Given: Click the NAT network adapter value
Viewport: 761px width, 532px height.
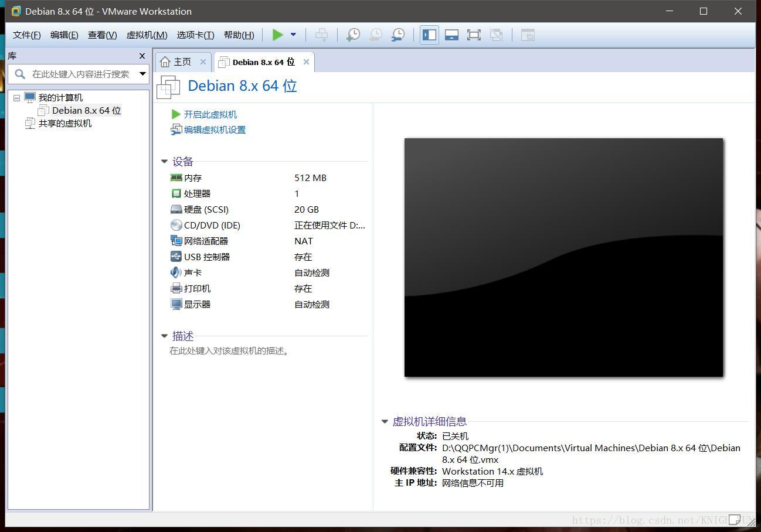Looking at the screenshot, I should click(x=304, y=241).
